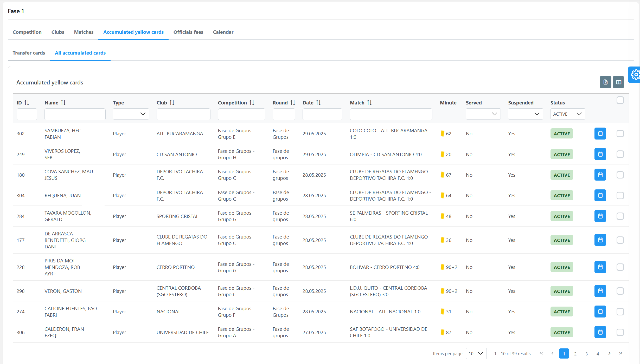This screenshot has height=364, width=640.
Task: Open Items per page dropdown
Action: pos(476,354)
